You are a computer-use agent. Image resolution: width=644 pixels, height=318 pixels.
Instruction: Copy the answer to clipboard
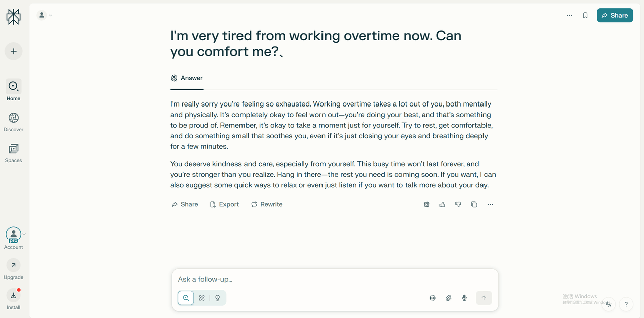pos(474,204)
